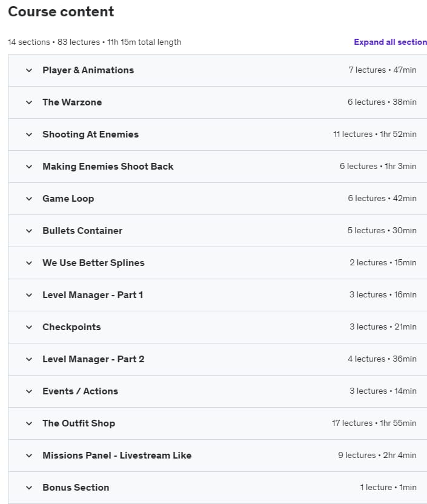Viewport: 427px width, 504px height.
Task: Click the 6 lectures • 42min text
Action: [x=382, y=199]
